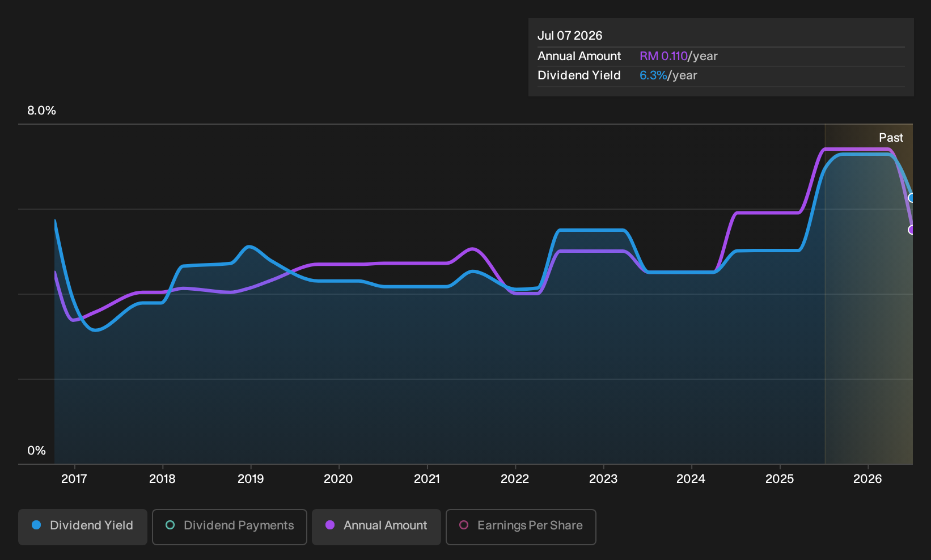931x560 pixels.
Task: Toggle the Annual Amount series
Action: (x=376, y=527)
